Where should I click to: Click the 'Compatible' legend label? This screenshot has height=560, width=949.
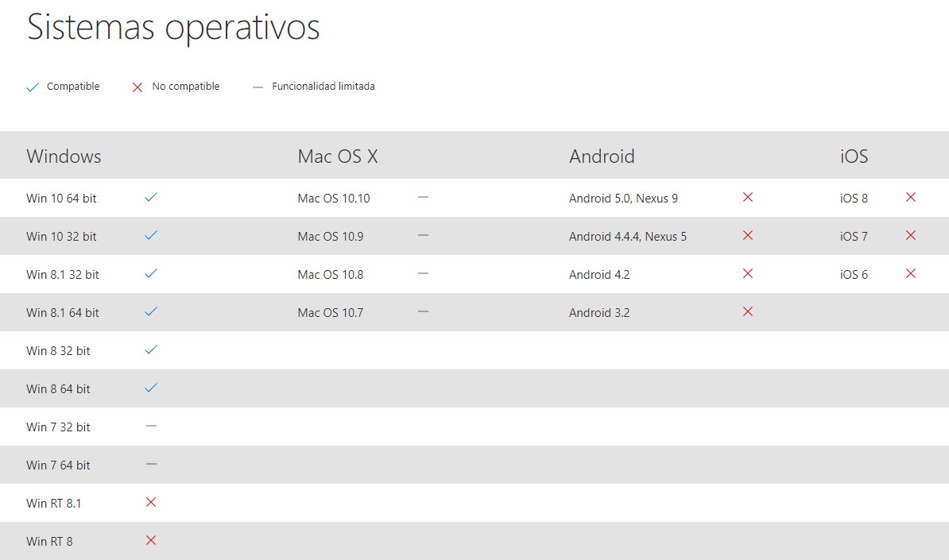(x=73, y=87)
